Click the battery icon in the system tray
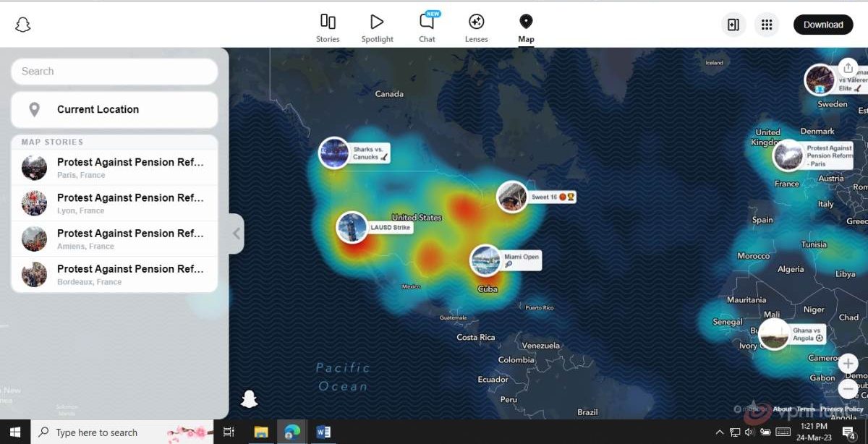Screen dimensions: 868x444 [765, 432]
